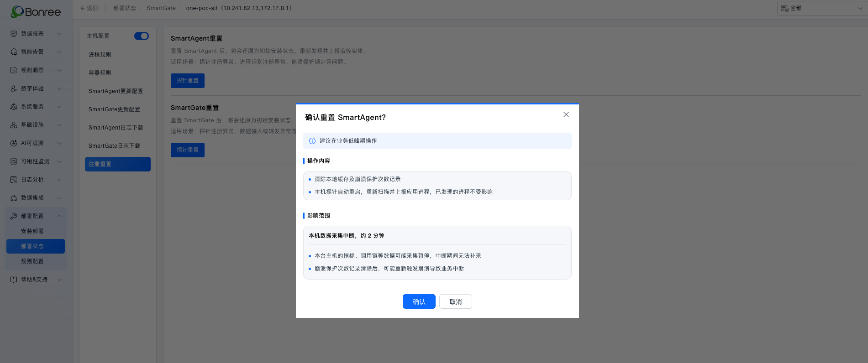Screen dimensions: 868x363
Task: Expand the 观测洞察 menu chevron
Action: [59, 70]
